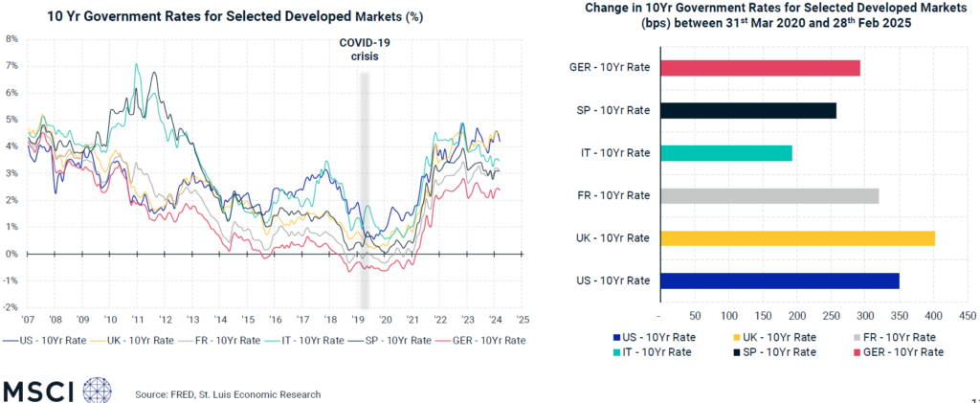Click the COVID-19 crisis annotation label
Screen dimensions: 980x403
365,50
